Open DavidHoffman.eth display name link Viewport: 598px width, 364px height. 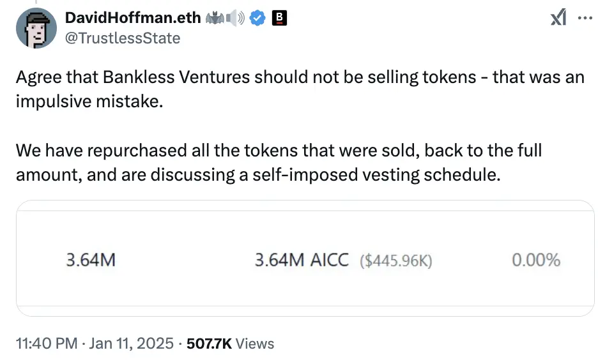click(x=133, y=19)
